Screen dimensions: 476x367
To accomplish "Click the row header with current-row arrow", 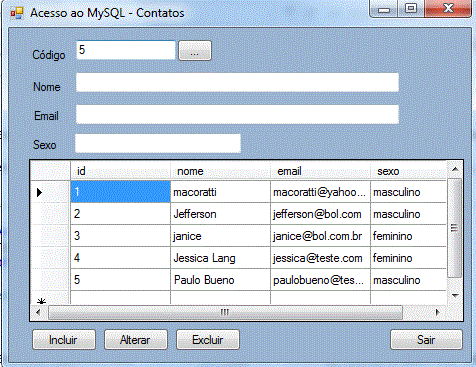I will point(50,192).
